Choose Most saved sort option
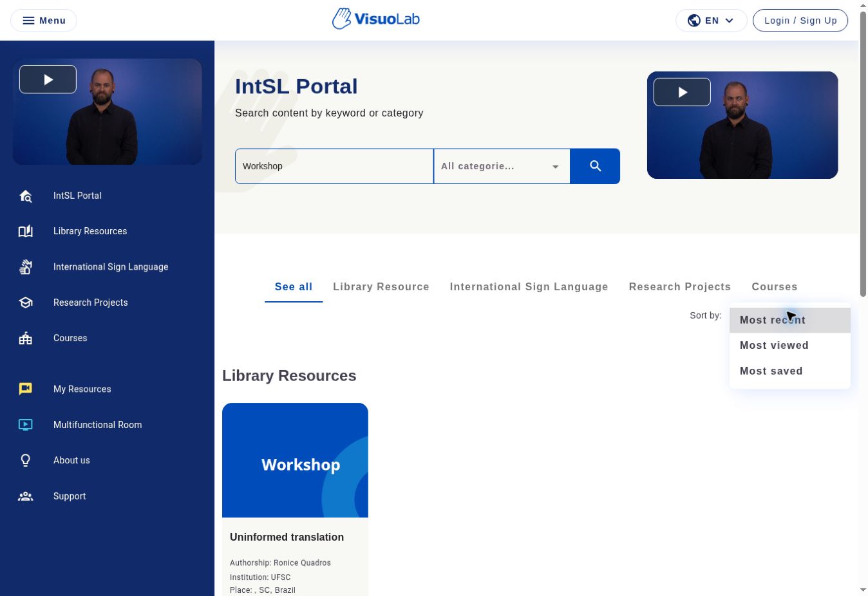Viewport: 868px width, 596px height. point(790,371)
